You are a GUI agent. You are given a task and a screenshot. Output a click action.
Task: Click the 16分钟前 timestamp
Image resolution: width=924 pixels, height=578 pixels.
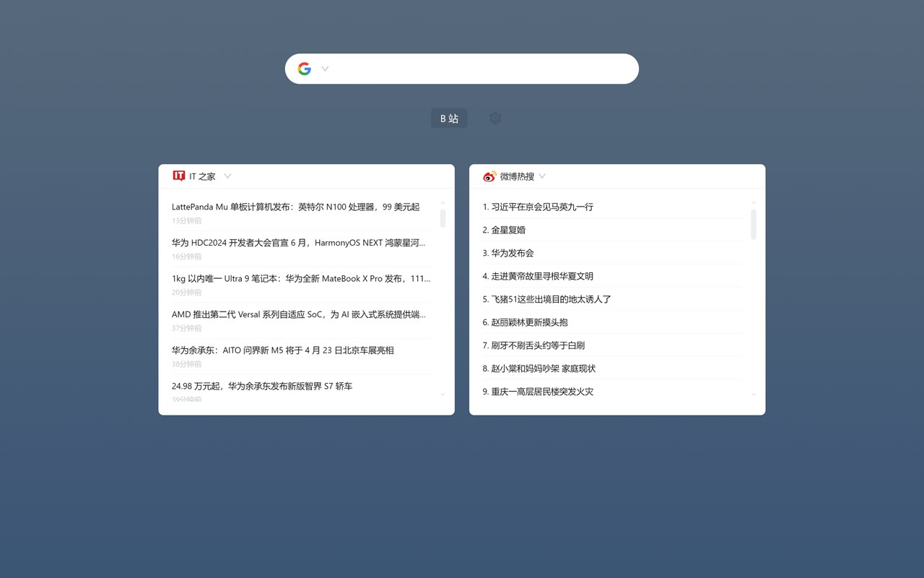click(x=187, y=256)
